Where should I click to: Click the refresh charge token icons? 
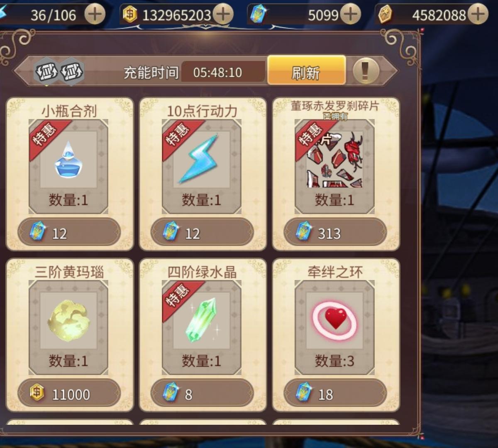[59, 71]
